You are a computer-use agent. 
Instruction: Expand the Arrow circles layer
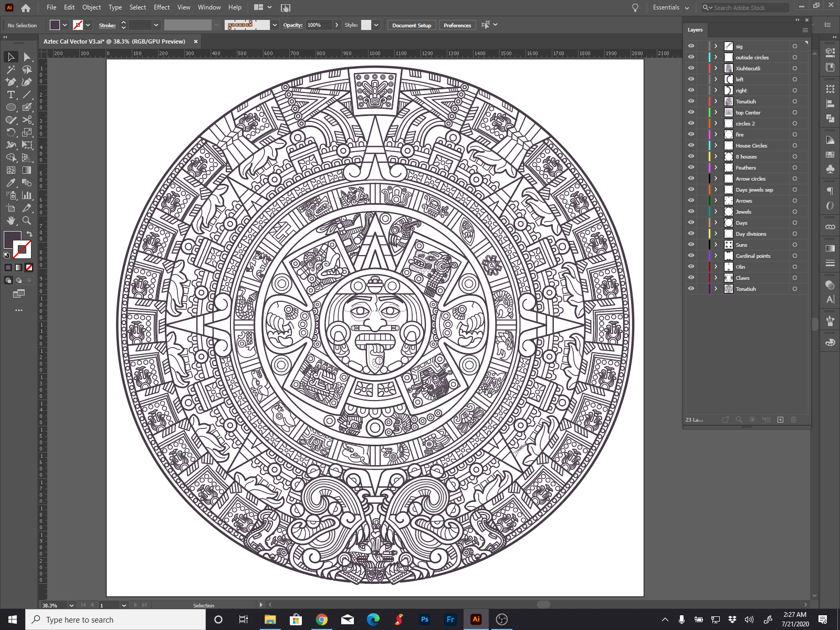point(716,178)
